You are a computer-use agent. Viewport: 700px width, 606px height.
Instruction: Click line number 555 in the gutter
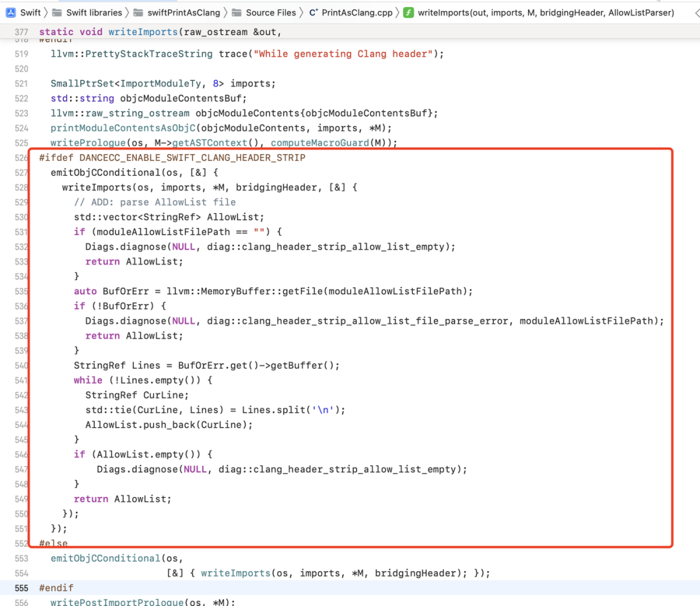coord(21,588)
